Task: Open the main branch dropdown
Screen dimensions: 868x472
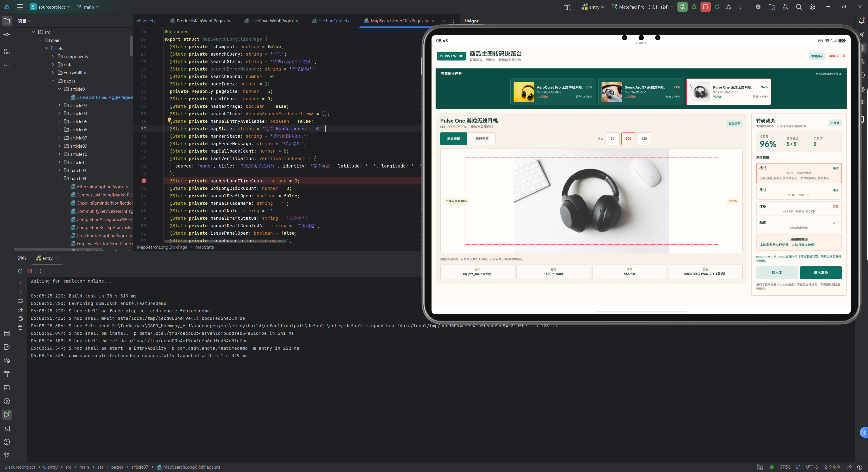Action: [88, 7]
